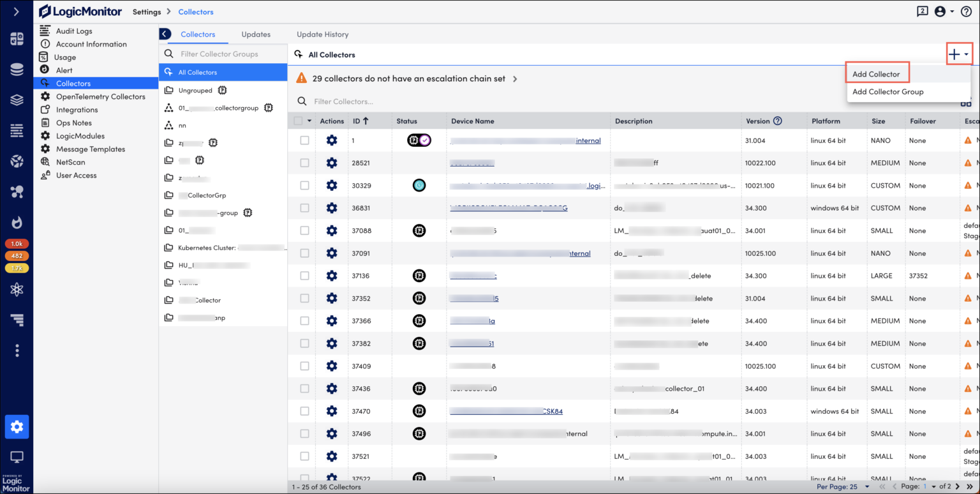Click the notifications icon showing 2
Viewport: 980px width, 494px height.
[922, 11]
